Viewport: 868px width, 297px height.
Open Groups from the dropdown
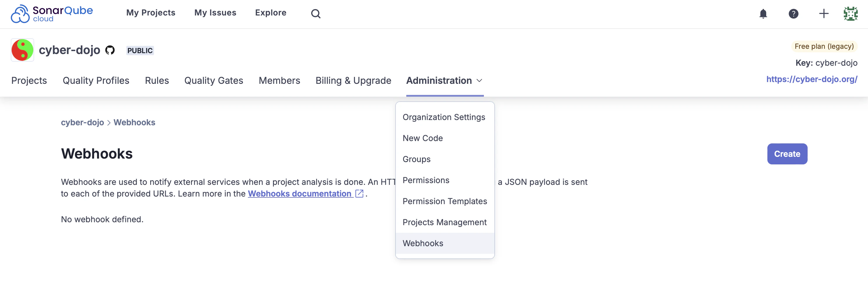[416, 159]
